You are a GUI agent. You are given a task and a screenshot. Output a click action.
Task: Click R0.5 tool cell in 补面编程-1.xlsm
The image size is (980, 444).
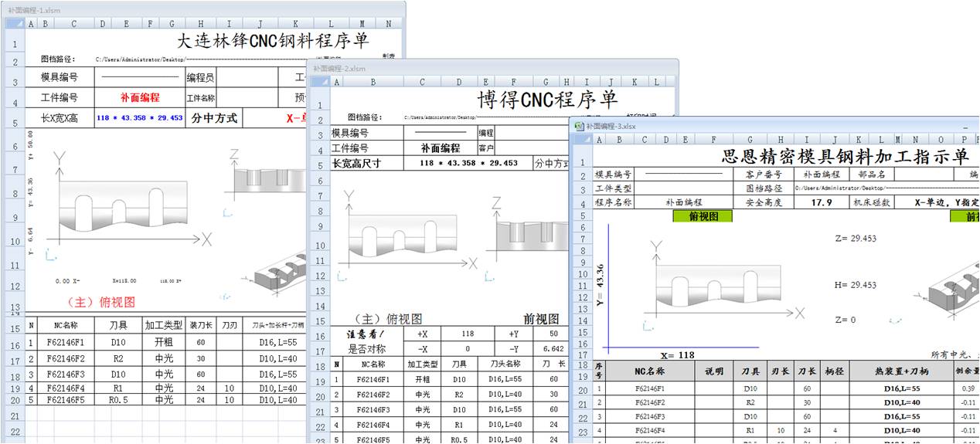point(118,400)
